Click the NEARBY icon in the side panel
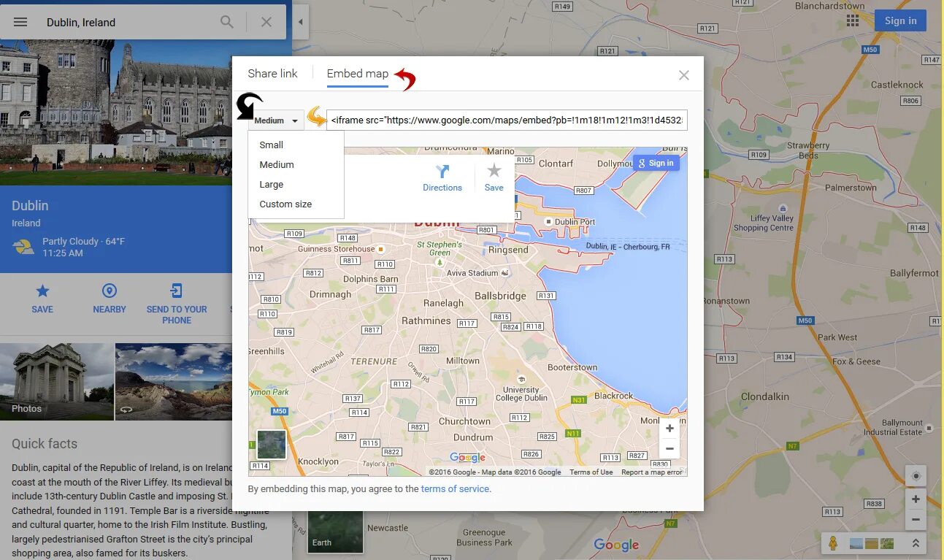The width and height of the screenshot is (944, 560). 110,299
